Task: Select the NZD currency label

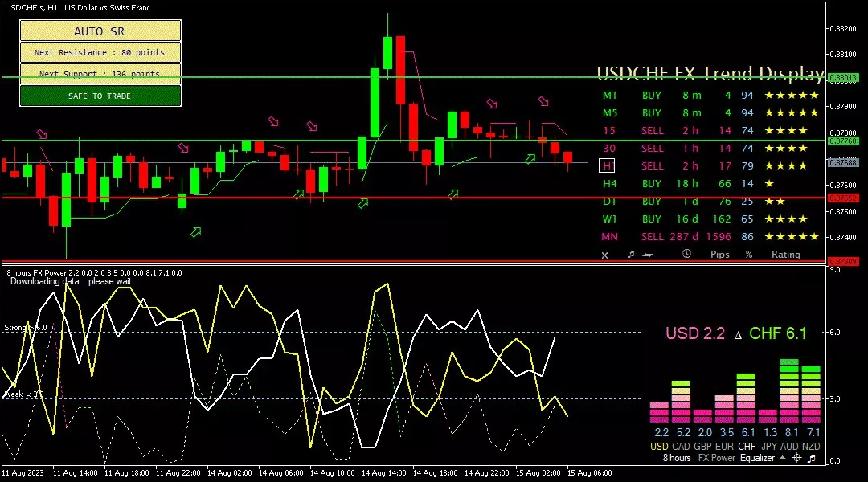Action: coord(811,446)
